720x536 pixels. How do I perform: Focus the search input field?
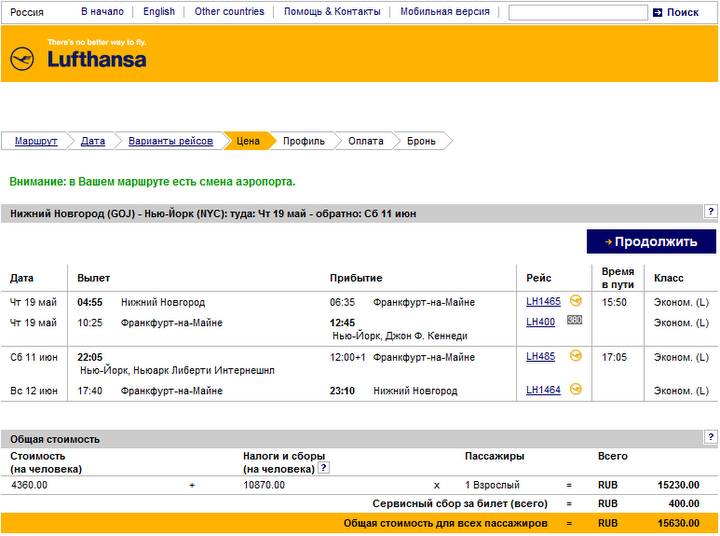(x=578, y=12)
